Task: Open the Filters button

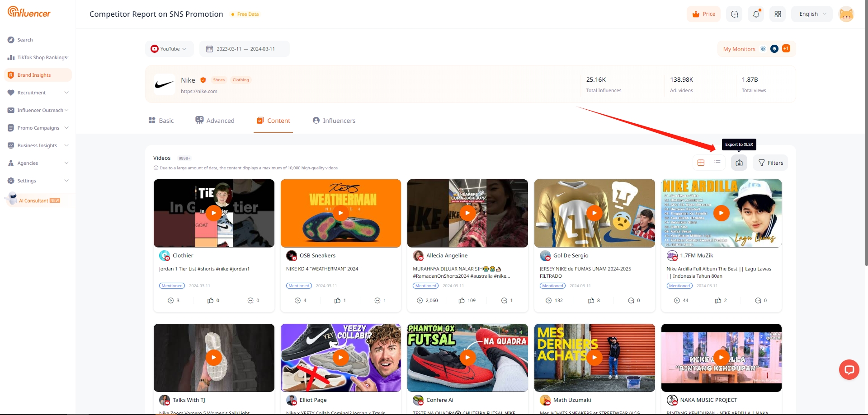Action: pos(770,163)
